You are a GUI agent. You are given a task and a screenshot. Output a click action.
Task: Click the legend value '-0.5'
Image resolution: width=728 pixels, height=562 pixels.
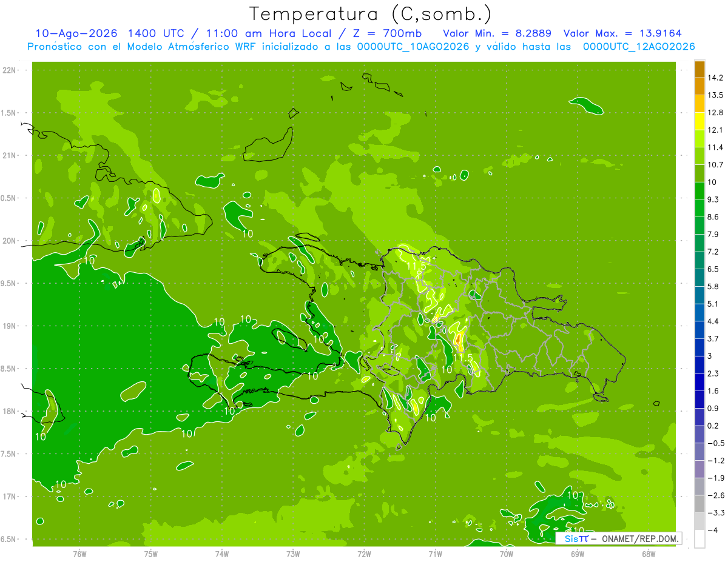(716, 443)
